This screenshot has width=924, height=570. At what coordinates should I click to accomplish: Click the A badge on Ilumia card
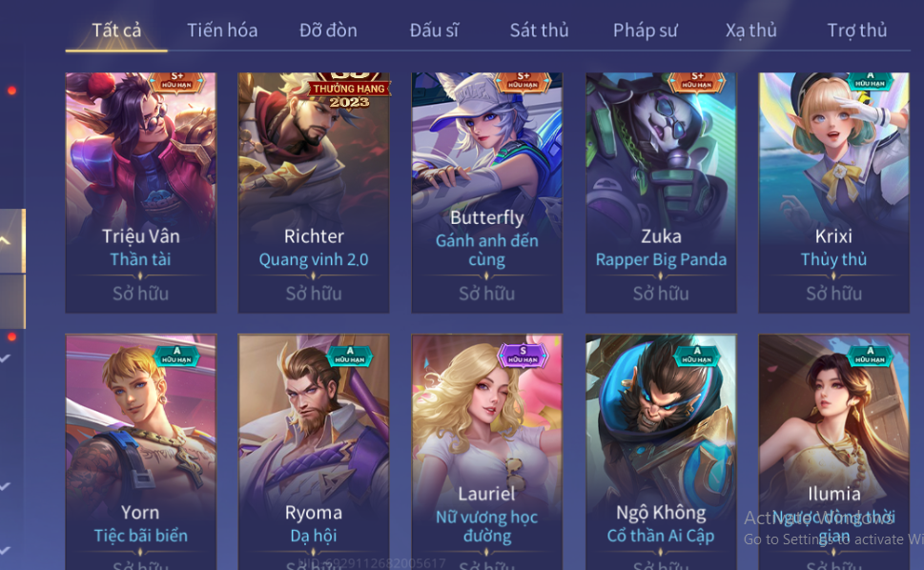coord(870,356)
